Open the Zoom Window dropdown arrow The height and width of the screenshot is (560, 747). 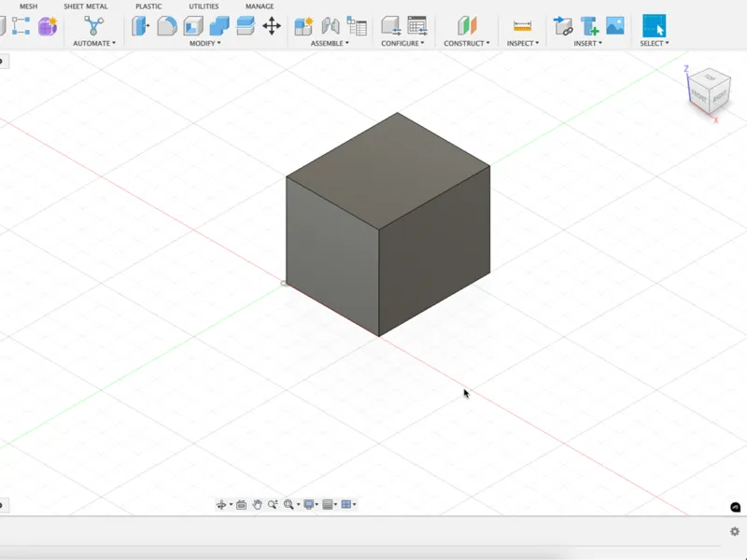tap(298, 505)
